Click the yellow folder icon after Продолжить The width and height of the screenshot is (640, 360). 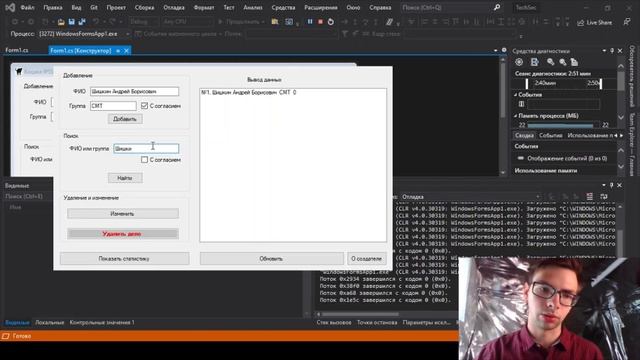275,22
